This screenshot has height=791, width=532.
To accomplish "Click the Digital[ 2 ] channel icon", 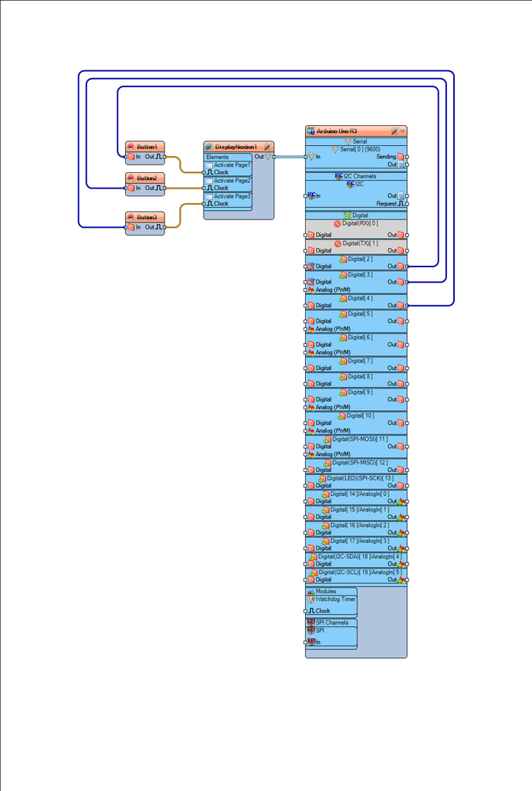I will point(343,260).
